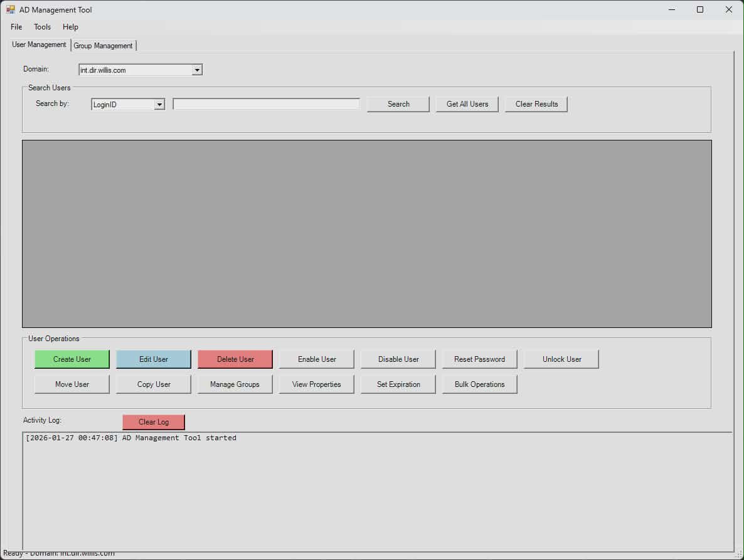The height and width of the screenshot is (560, 744).
Task: Clear the activity log
Action: 153,421
